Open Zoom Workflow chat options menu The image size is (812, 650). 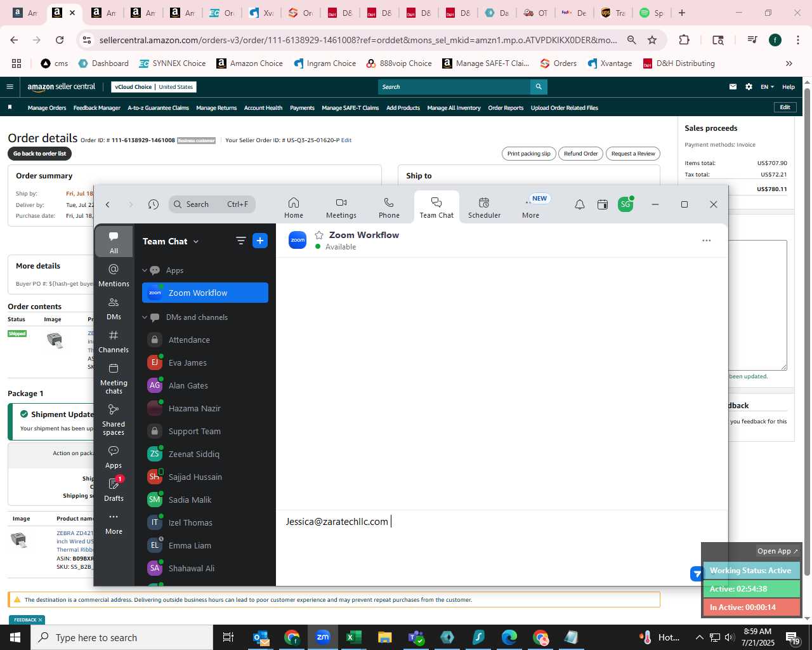click(707, 241)
